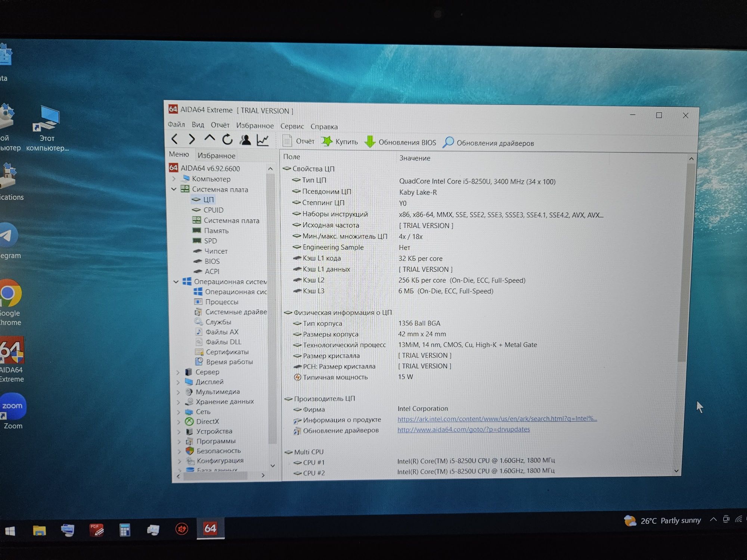
Task: Expand the Сервер tree node
Action: click(x=178, y=372)
